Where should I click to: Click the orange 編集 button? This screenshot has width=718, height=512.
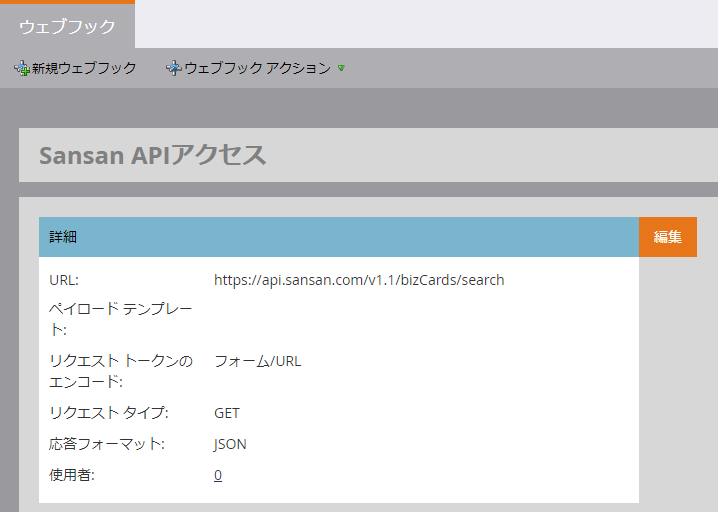668,237
